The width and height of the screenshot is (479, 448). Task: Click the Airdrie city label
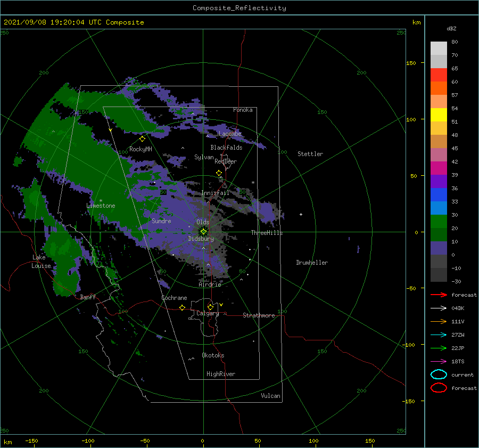point(210,284)
